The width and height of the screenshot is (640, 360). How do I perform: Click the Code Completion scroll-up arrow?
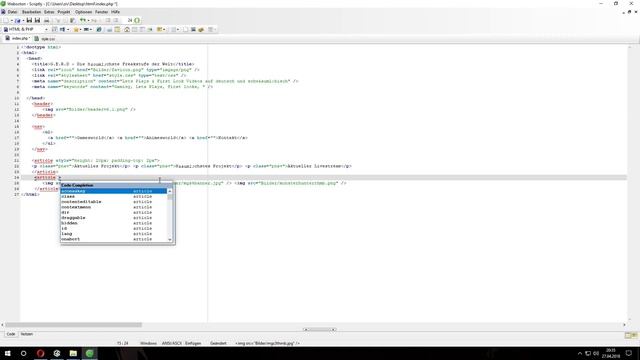point(170,191)
